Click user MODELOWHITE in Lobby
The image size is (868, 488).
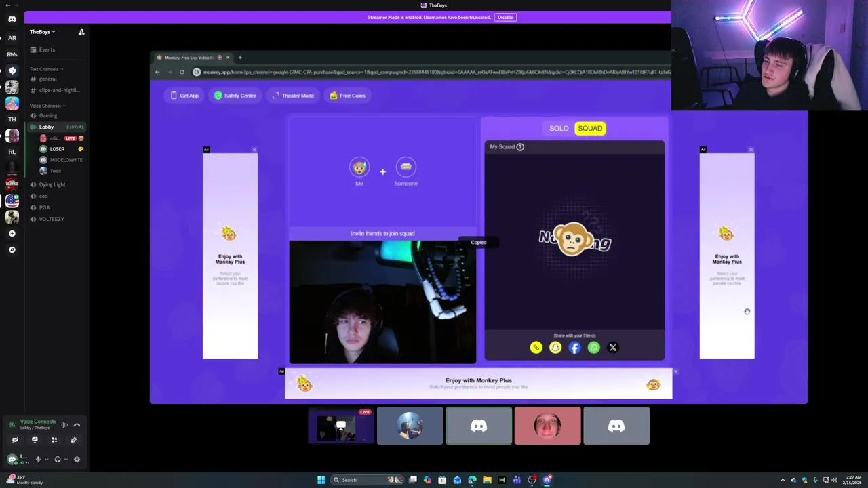[61, 160]
